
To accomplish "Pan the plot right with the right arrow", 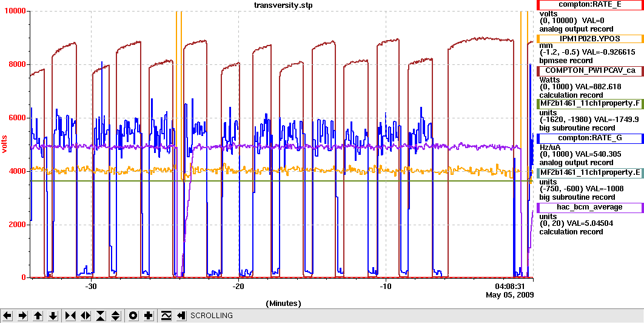I will click(23, 316).
